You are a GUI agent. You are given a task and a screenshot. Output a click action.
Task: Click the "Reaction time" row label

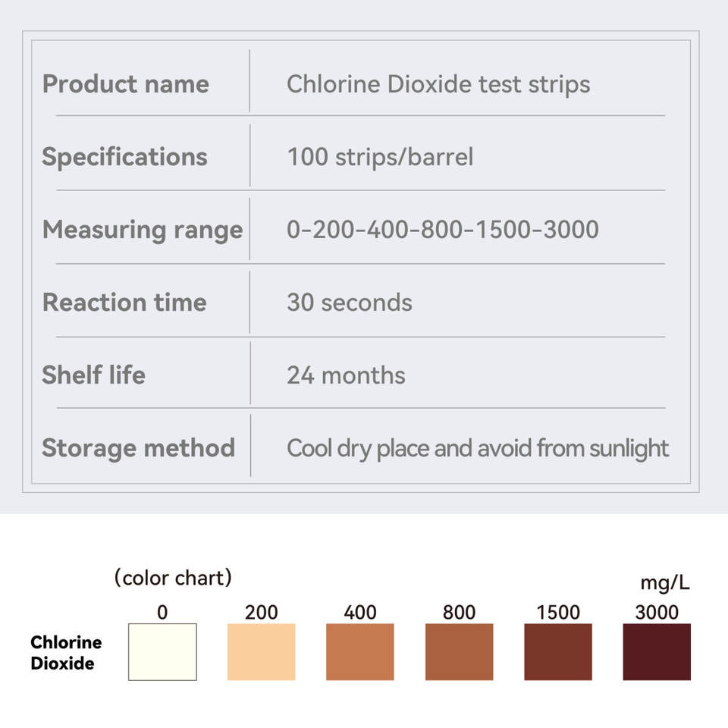point(124,302)
